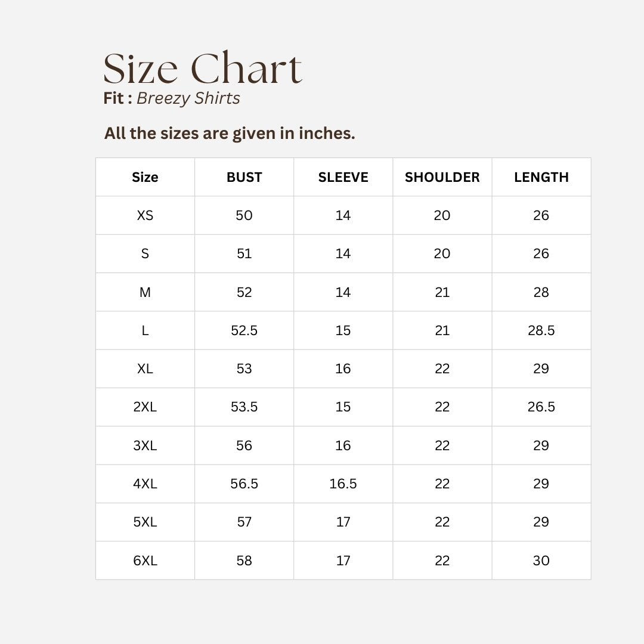The height and width of the screenshot is (644, 644).
Task: Select the SHOULDER column header
Action: 442,177
